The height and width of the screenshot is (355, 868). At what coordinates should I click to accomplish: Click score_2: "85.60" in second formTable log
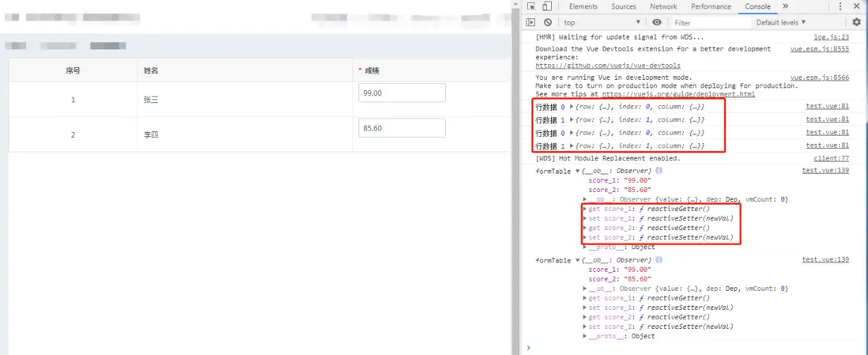(620, 279)
